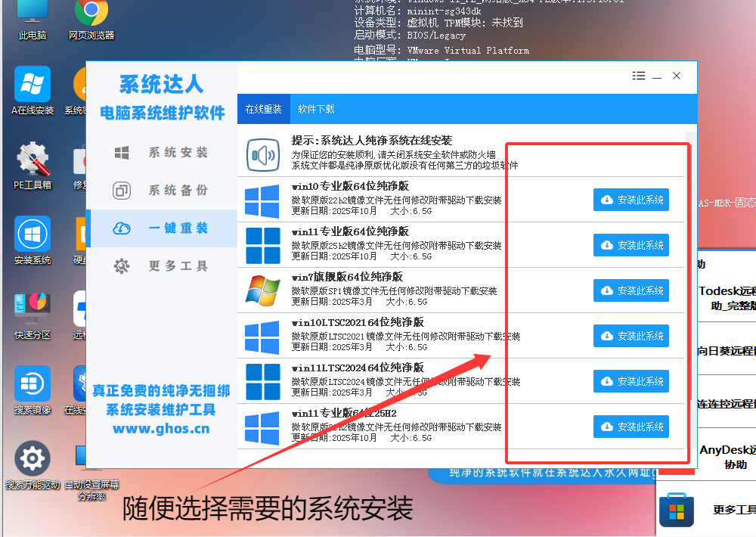Install win11LTSC2024 64位纯净版 system

pos(631,381)
